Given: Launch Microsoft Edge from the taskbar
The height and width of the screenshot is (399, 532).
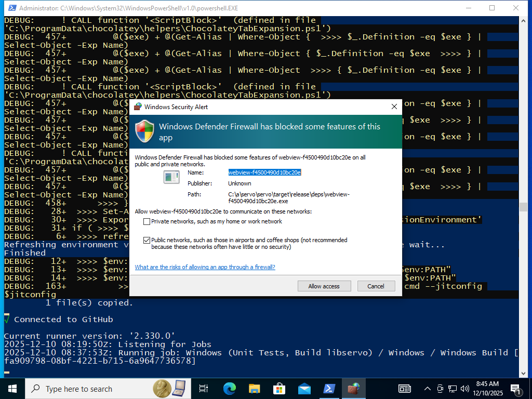Looking at the screenshot, I should (229, 389).
